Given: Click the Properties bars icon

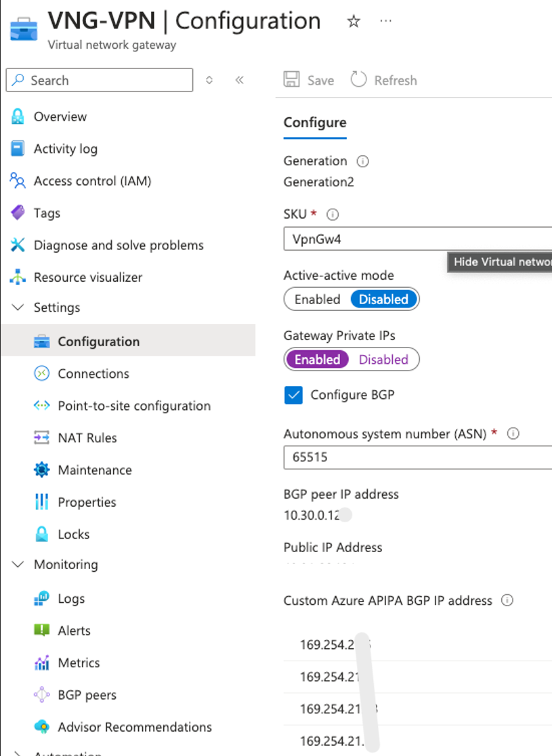Looking at the screenshot, I should (42, 502).
